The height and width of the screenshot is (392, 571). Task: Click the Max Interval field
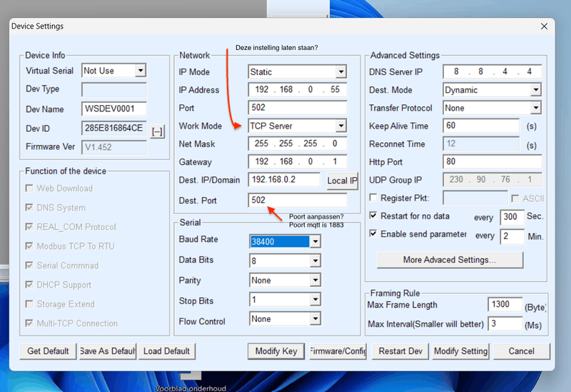[x=505, y=323]
